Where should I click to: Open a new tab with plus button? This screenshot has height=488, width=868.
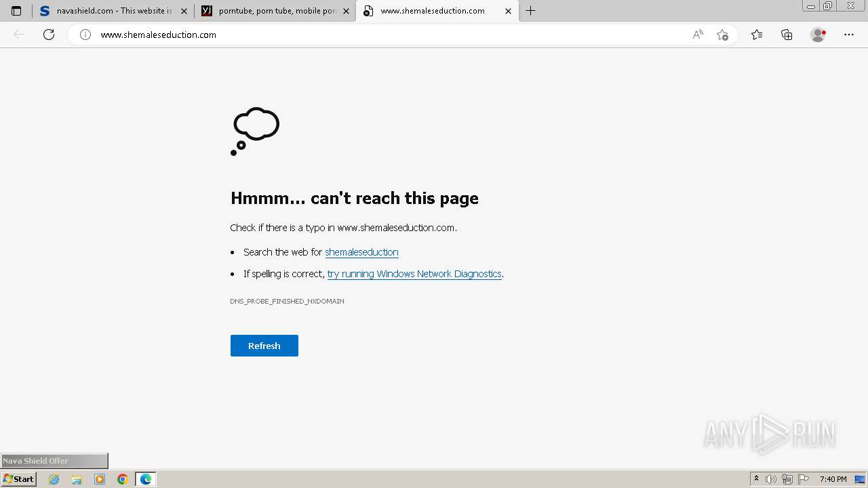click(530, 11)
